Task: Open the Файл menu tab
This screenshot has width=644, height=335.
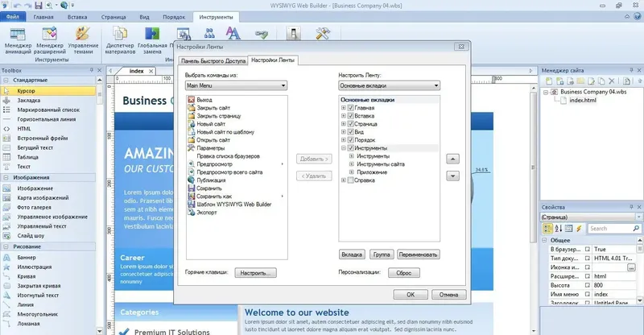Action: (13, 17)
